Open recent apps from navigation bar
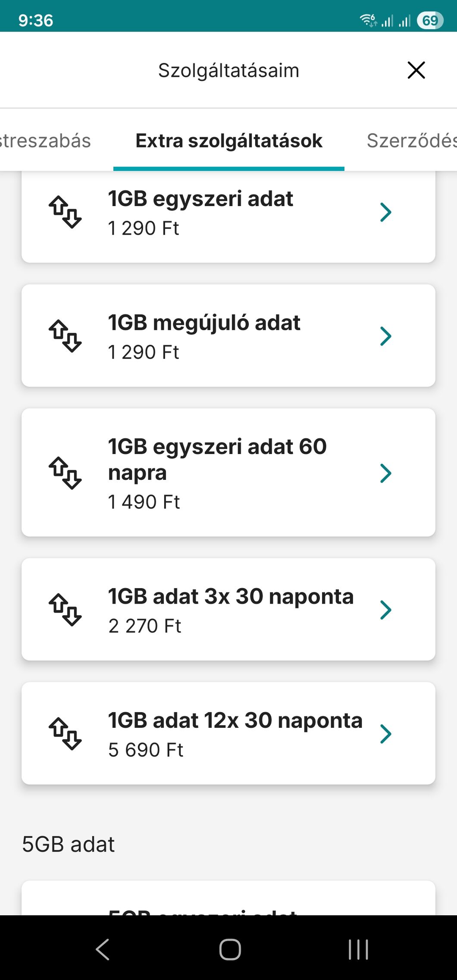The height and width of the screenshot is (980, 457). (358, 949)
